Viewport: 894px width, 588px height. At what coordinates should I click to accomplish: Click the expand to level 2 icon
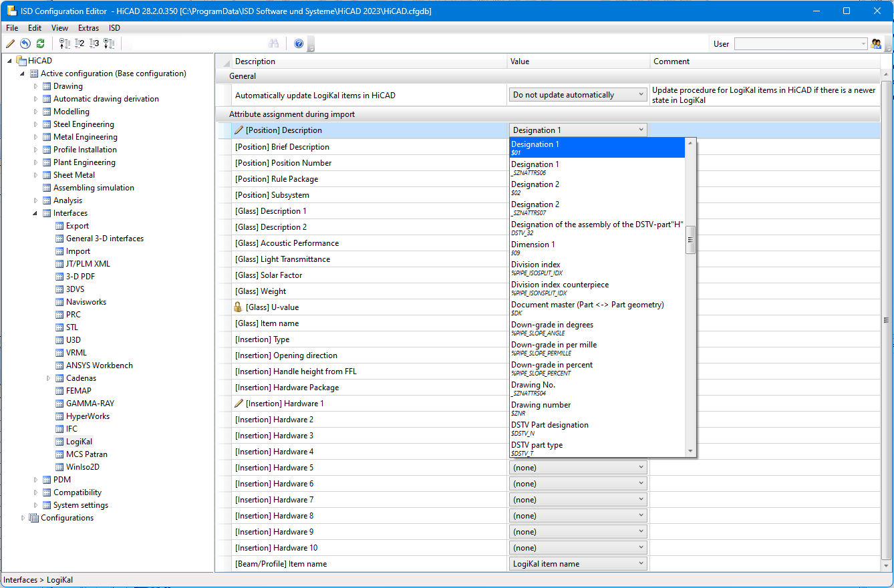pos(80,43)
